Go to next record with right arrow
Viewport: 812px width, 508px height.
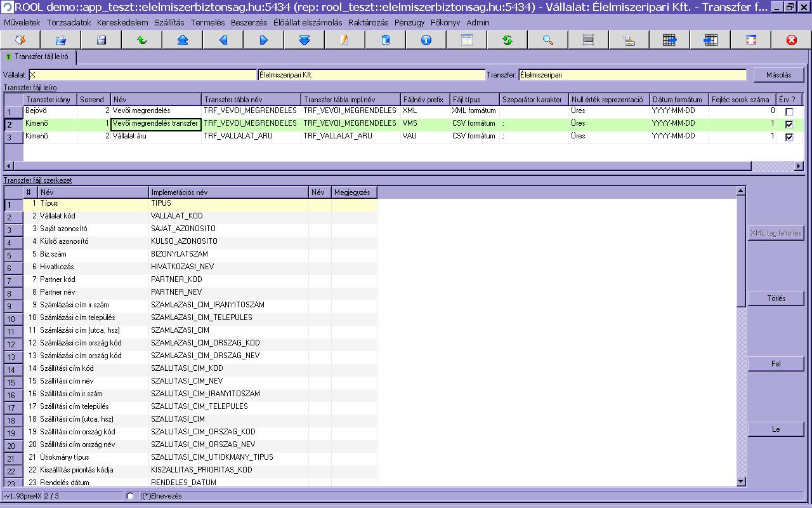coord(264,40)
